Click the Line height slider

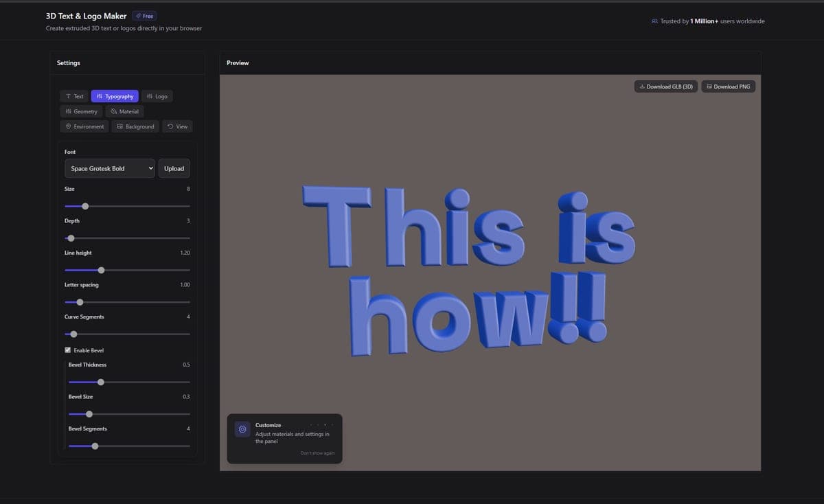pyautogui.click(x=127, y=270)
